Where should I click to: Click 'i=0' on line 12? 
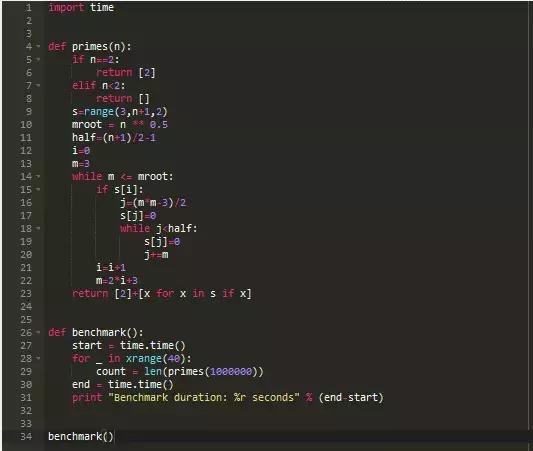[81, 150]
